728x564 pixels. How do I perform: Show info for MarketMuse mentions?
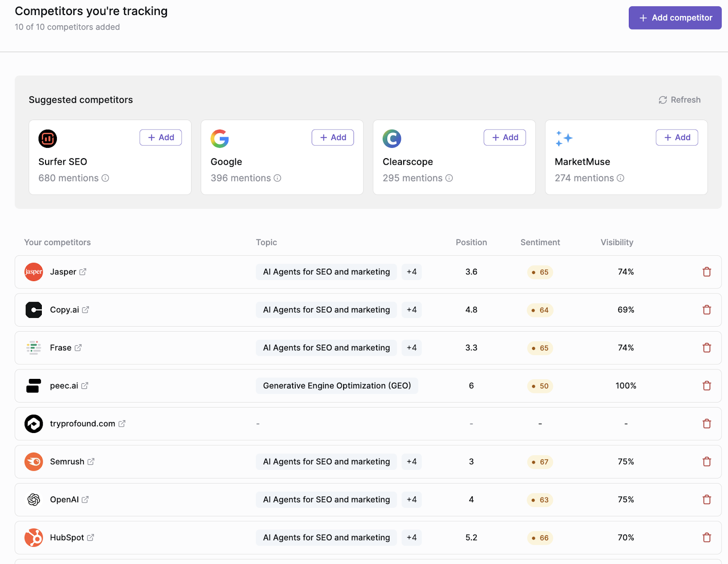tap(621, 178)
